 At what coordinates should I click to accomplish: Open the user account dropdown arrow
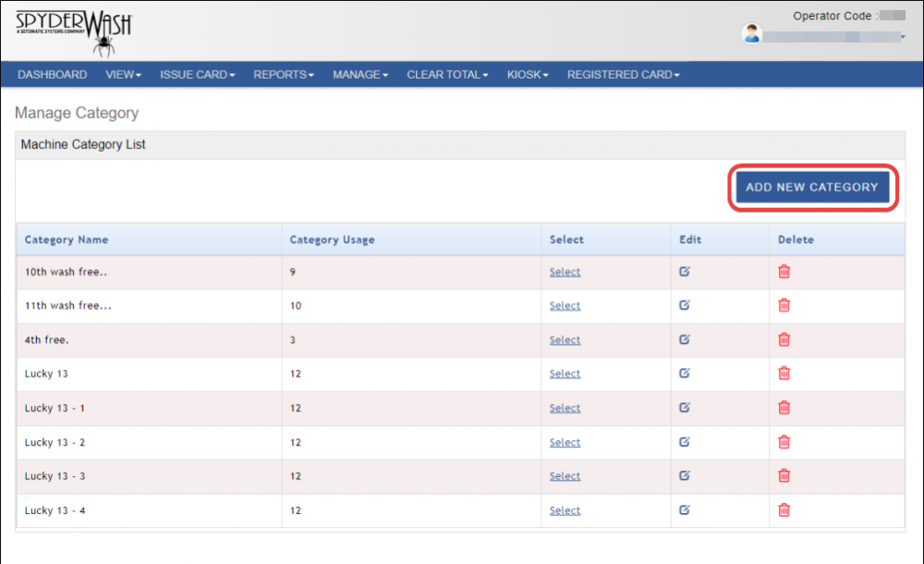click(x=903, y=37)
